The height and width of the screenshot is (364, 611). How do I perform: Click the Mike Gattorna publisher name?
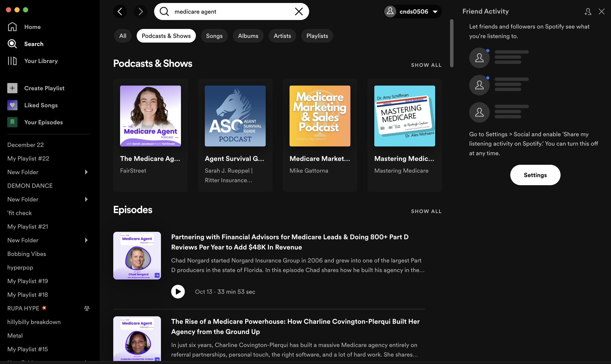(x=308, y=171)
